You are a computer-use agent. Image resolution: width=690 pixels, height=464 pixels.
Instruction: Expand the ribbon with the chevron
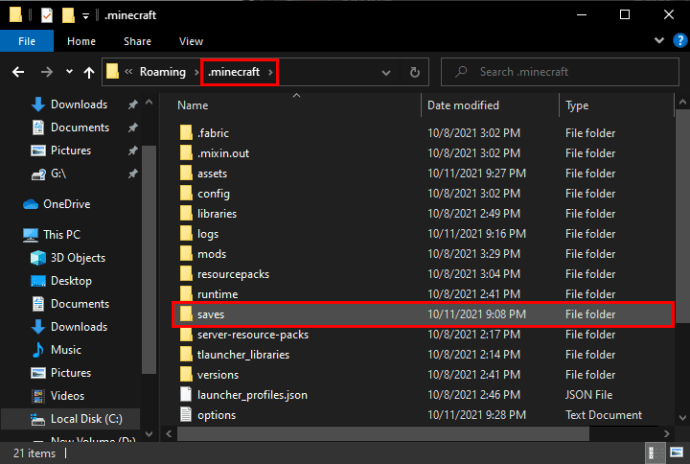coord(659,41)
